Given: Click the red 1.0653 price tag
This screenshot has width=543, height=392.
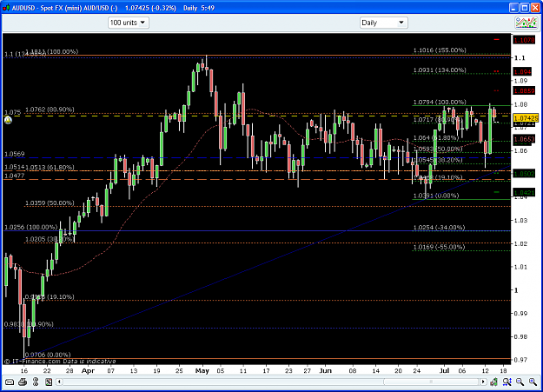Looking at the screenshot, I should tap(524, 139).
